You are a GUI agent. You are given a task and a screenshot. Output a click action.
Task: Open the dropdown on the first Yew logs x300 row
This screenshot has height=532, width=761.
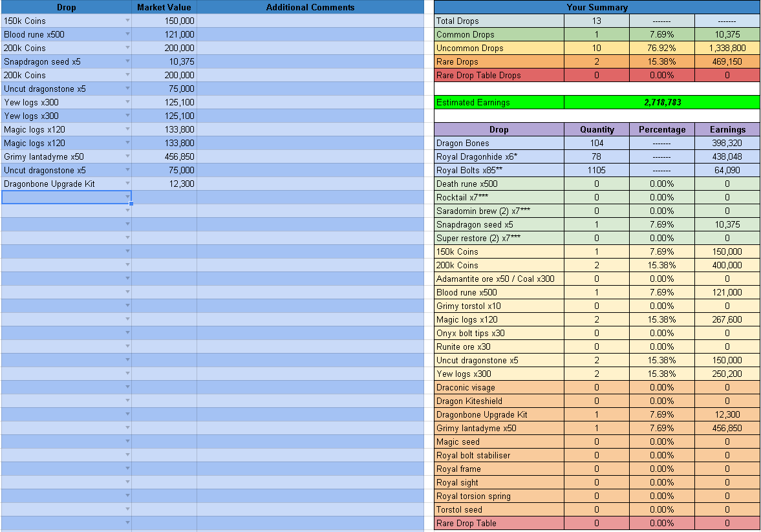pos(127,102)
